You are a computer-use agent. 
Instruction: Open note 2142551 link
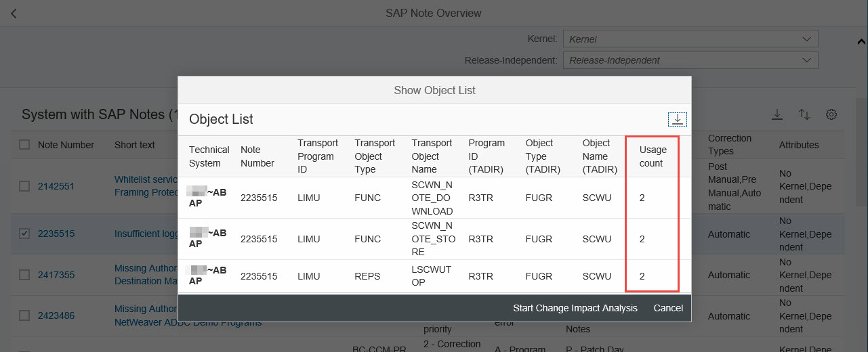pyautogui.click(x=56, y=186)
